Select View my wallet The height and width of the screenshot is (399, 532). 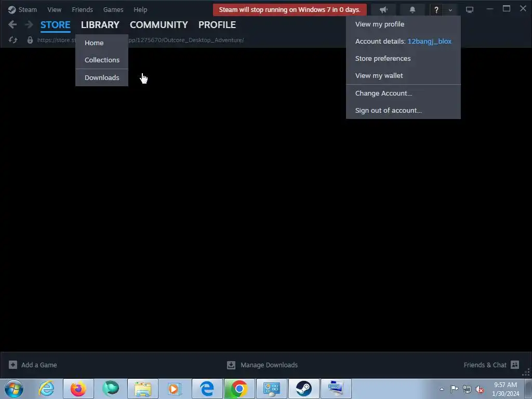tap(403, 76)
